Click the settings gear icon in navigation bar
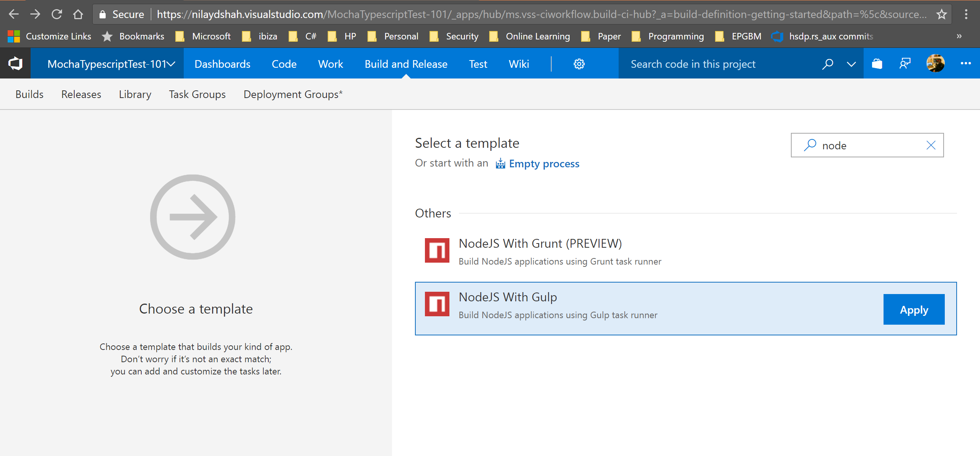This screenshot has width=980, height=456. (x=578, y=64)
